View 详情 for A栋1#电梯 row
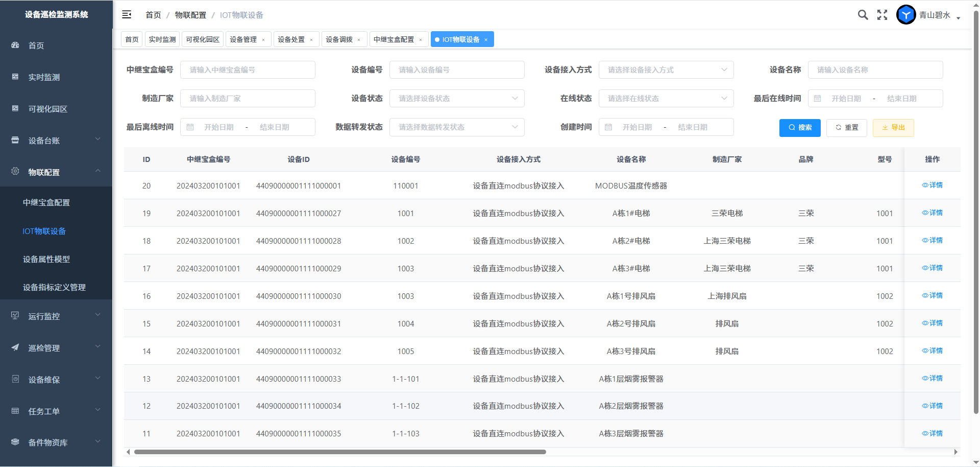 tap(932, 213)
